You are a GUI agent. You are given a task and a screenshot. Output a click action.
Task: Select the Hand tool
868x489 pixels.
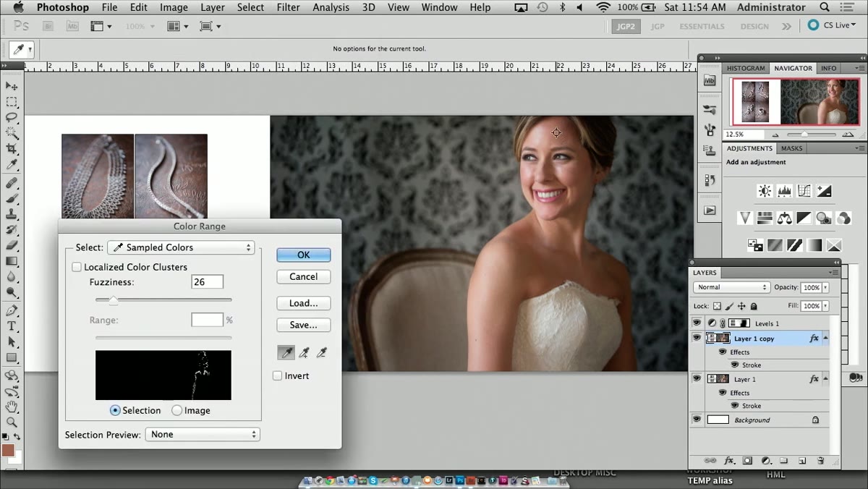(x=12, y=407)
